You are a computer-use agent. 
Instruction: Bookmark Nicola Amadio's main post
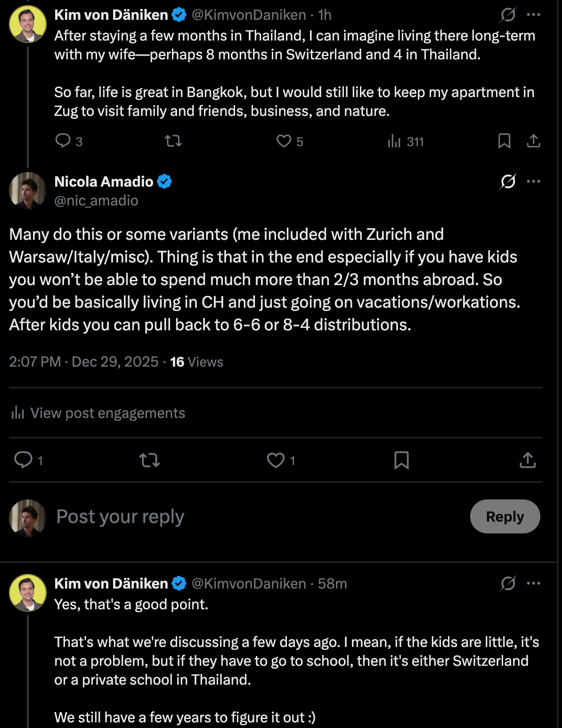coord(401,460)
